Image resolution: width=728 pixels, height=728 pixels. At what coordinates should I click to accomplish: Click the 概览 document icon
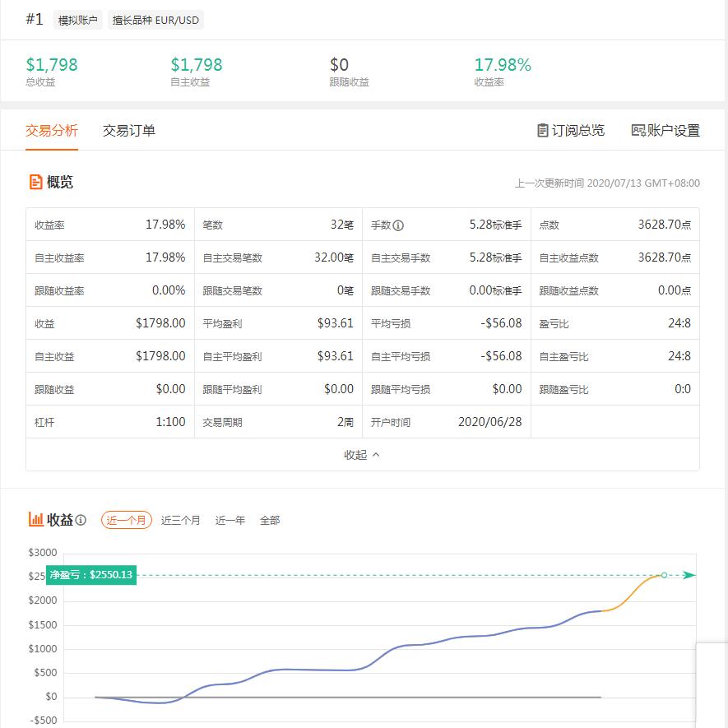[x=35, y=182]
